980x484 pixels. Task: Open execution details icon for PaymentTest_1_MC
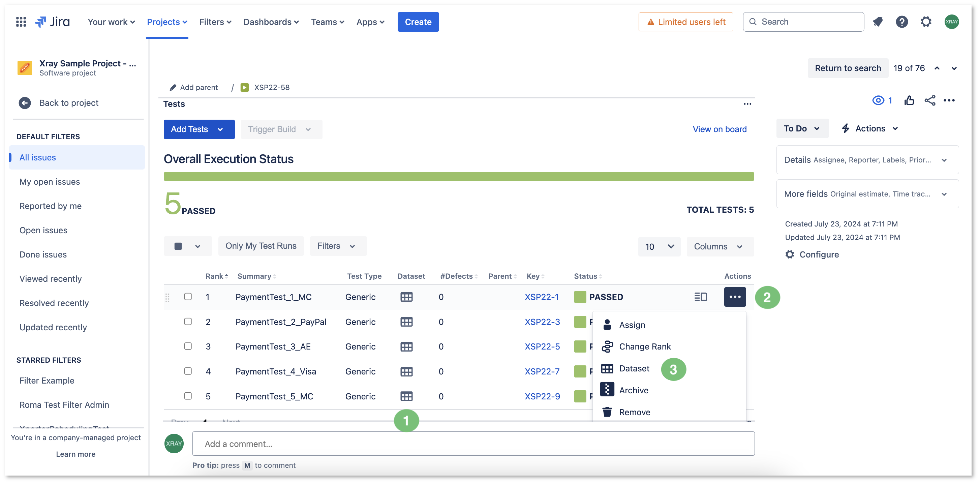(700, 297)
